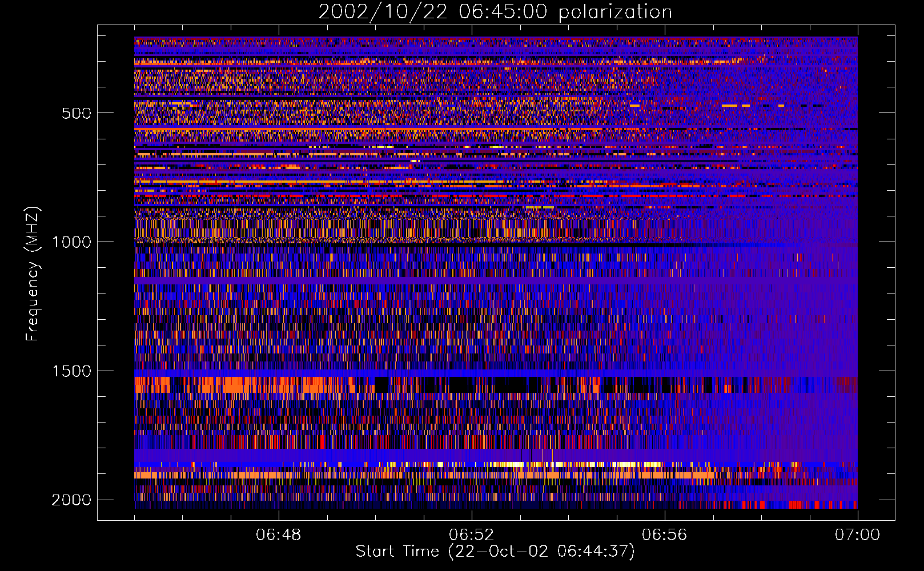The width and height of the screenshot is (924, 571).
Task: Click the 06:48 time tick label
Action: pos(279,535)
